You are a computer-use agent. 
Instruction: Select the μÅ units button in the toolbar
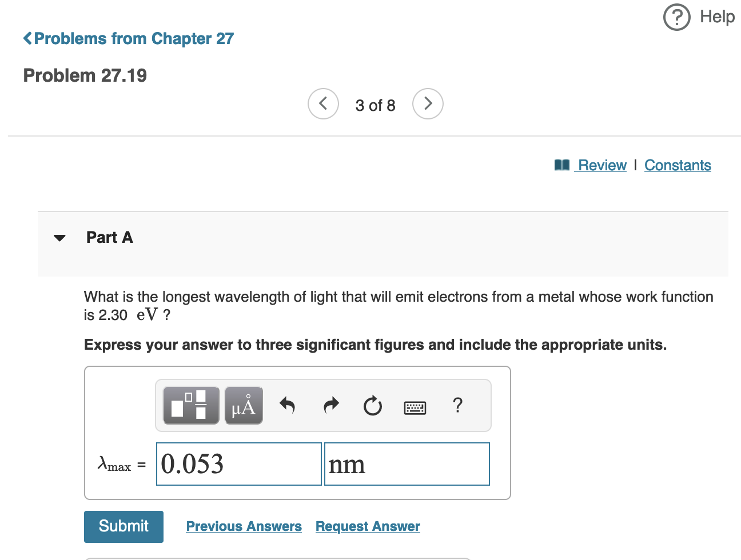244,405
